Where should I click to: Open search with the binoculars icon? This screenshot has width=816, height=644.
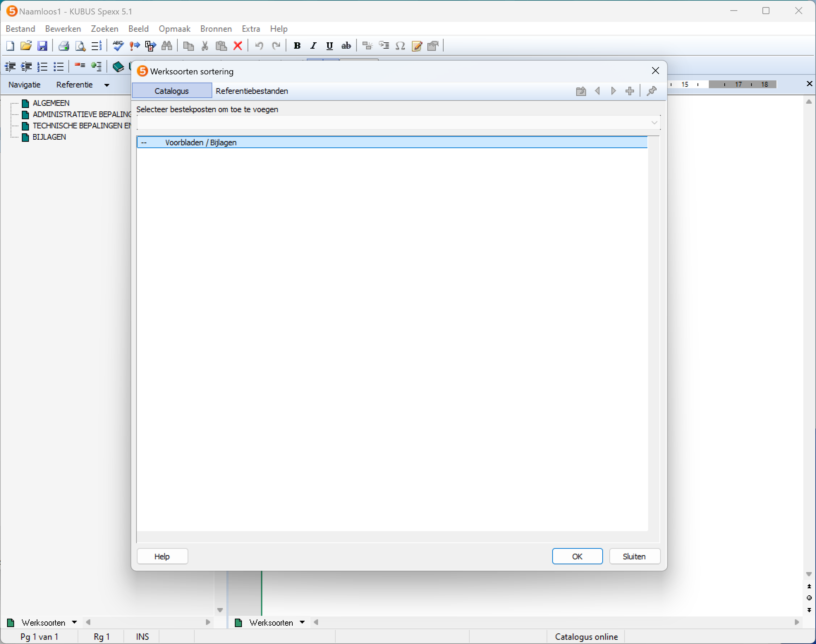[166, 45]
